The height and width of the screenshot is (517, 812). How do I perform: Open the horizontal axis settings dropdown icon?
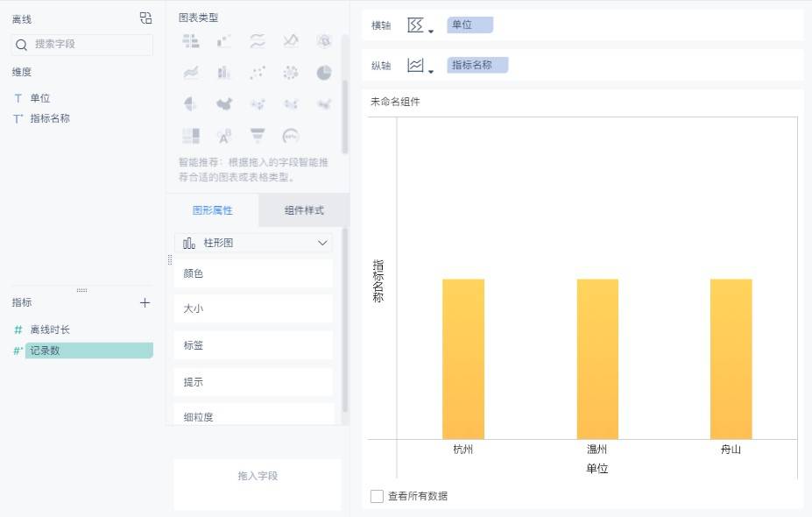[420, 25]
